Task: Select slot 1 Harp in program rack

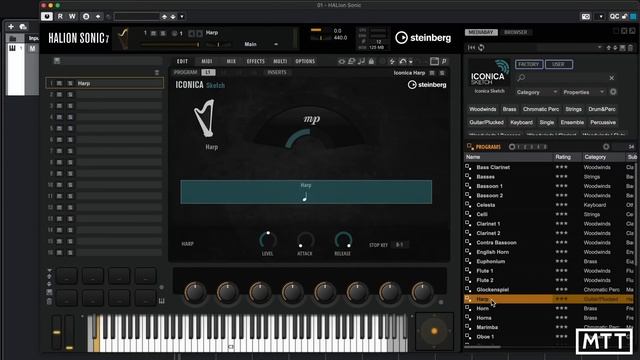Action: point(104,83)
